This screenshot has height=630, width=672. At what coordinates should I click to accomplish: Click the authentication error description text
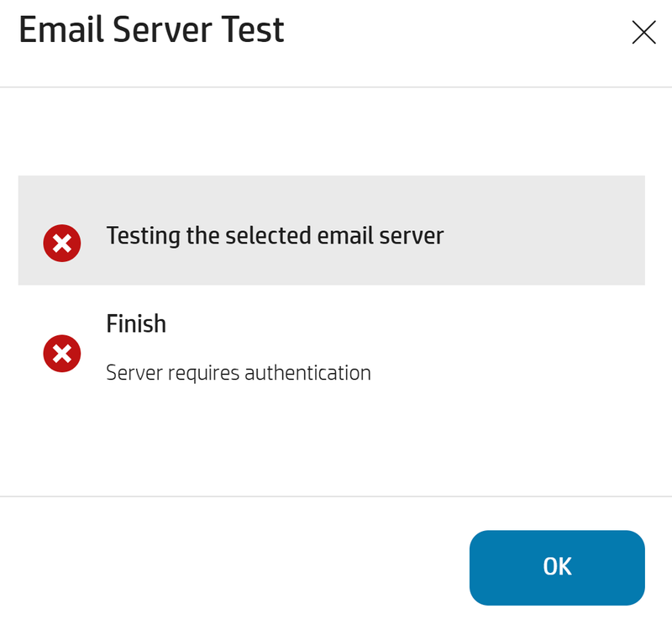click(x=239, y=372)
